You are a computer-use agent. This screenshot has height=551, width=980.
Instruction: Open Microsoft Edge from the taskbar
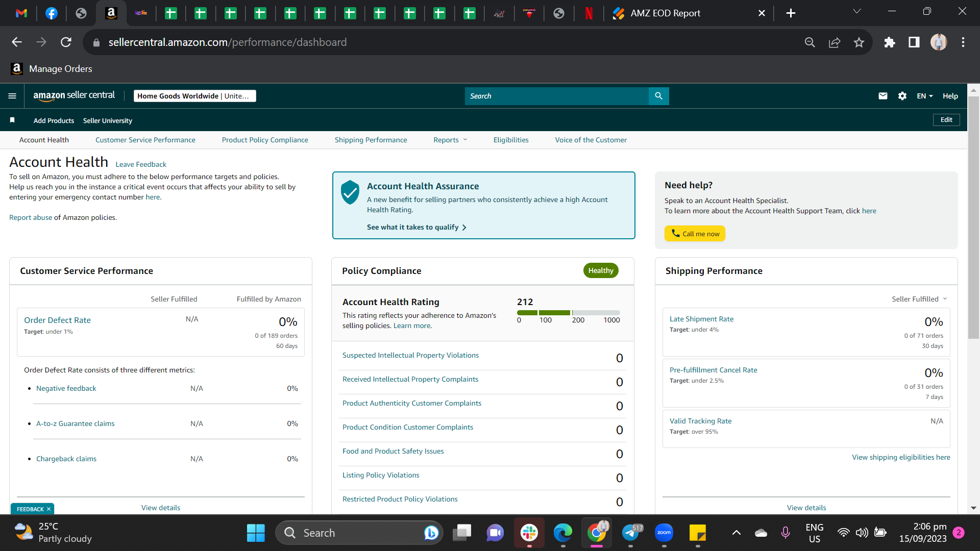pos(563,533)
